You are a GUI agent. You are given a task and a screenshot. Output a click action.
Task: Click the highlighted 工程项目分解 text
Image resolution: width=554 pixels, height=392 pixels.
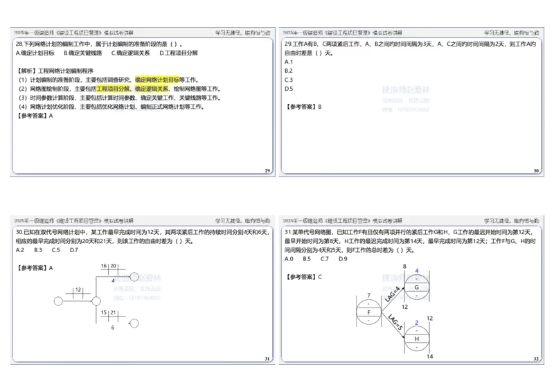(x=112, y=89)
